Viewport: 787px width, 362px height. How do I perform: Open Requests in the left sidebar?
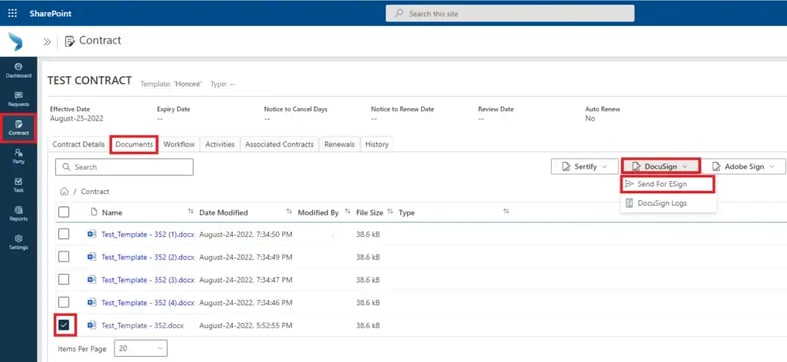[x=19, y=99]
